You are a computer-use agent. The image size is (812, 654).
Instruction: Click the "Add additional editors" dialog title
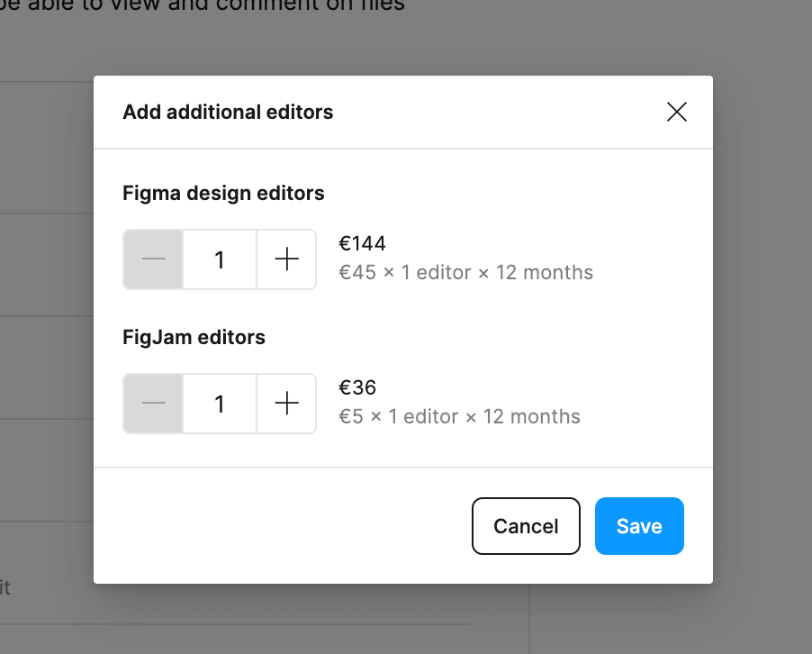point(228,113)
